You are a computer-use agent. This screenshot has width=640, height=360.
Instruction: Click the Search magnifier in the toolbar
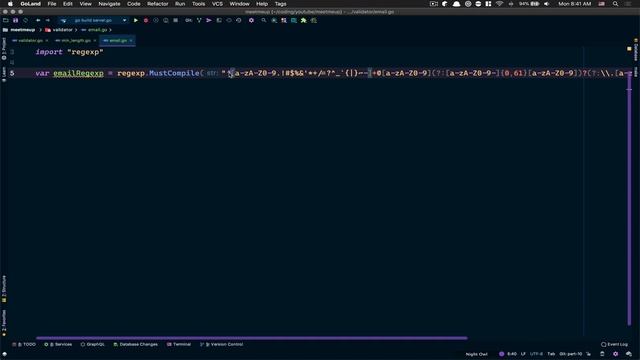click(264, 20)
